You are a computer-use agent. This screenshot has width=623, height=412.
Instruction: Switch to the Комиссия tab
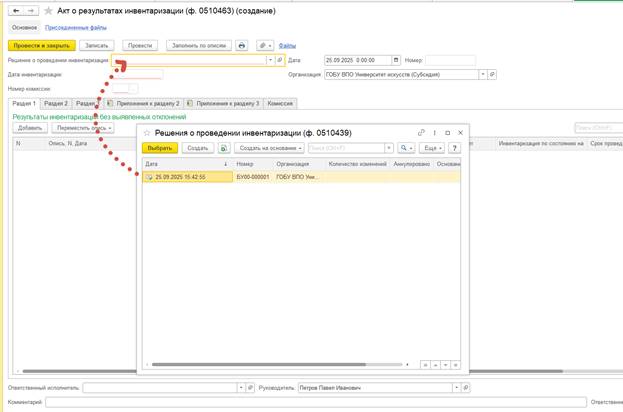[280, 104]
